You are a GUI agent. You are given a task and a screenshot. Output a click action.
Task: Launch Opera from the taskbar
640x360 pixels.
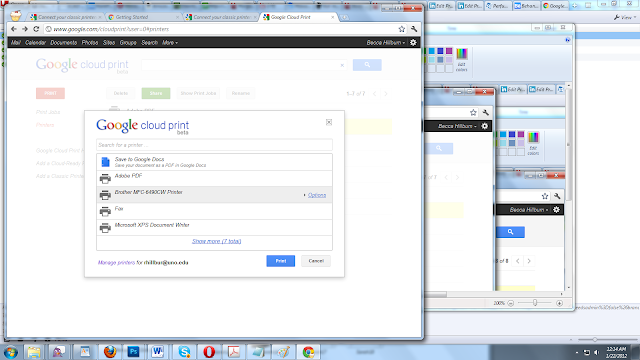[x=209, y=352]
